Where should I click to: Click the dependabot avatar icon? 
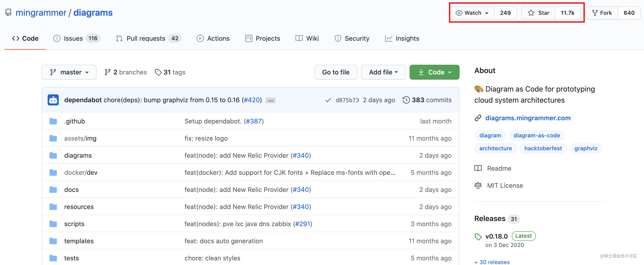point(53,100)
